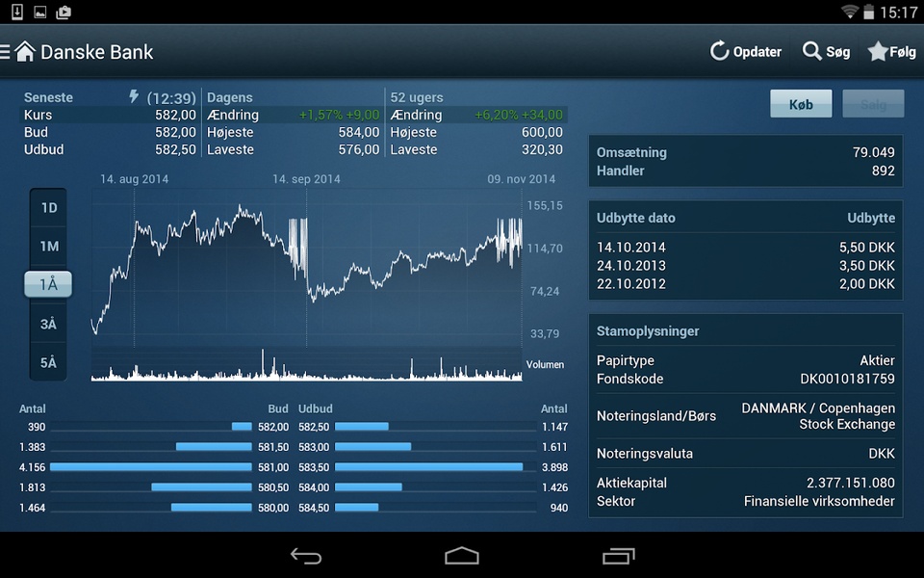This screenshot has height=578, width=924.
Task: Select the 1M chart period
Action: (x=49, y=247)
